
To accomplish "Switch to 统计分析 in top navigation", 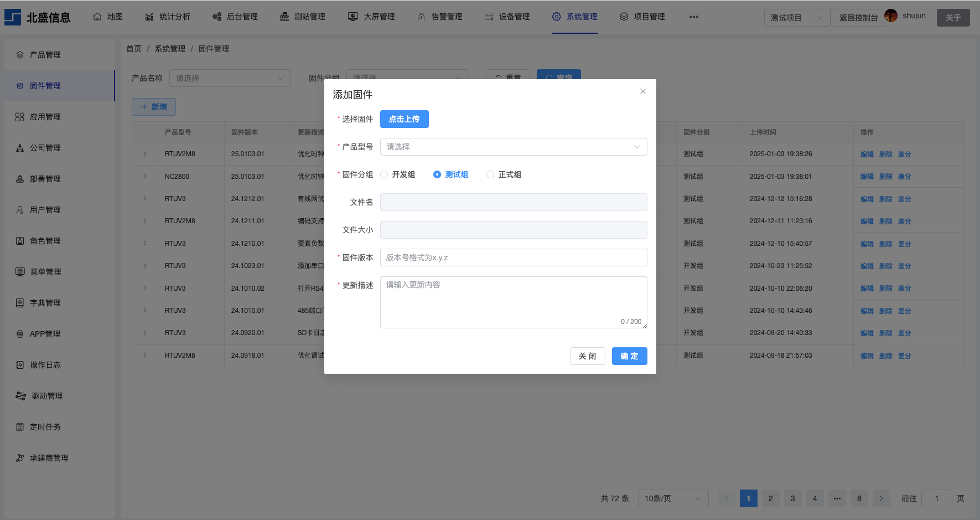I will point(168,17).
